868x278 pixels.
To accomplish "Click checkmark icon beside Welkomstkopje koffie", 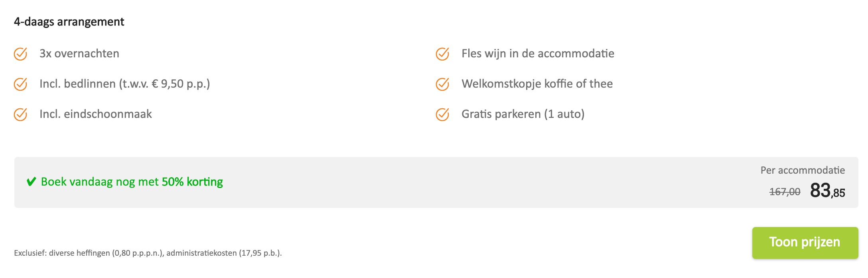I will (442, 84).
